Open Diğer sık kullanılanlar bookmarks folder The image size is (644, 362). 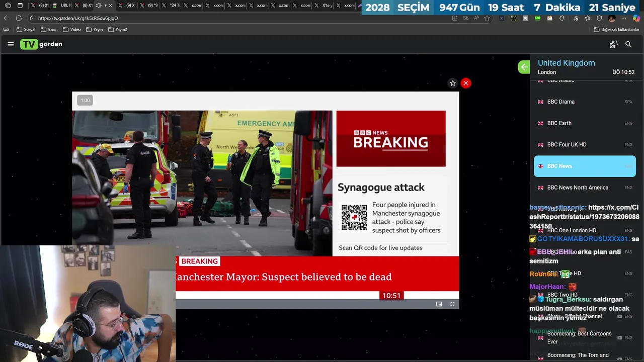(617, 30)
